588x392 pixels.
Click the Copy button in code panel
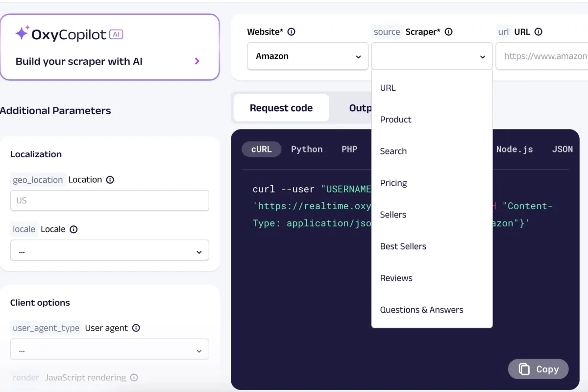(x=538, y=369)
